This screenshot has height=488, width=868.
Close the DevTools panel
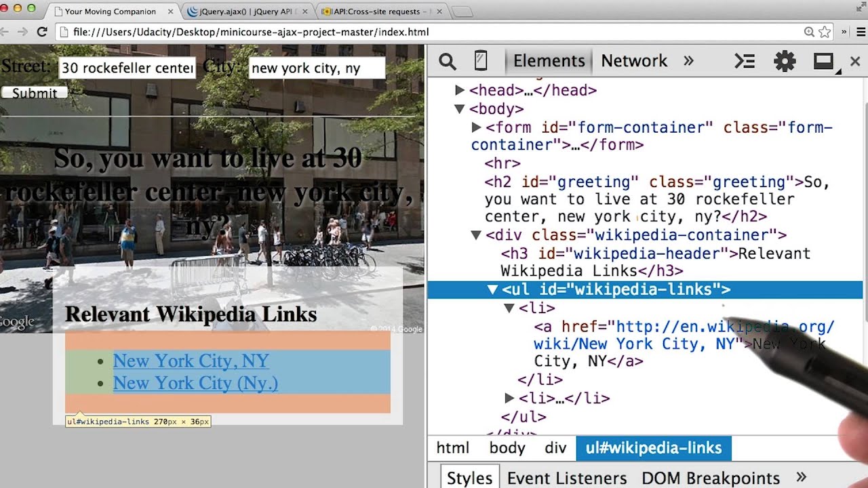(855, 62)
